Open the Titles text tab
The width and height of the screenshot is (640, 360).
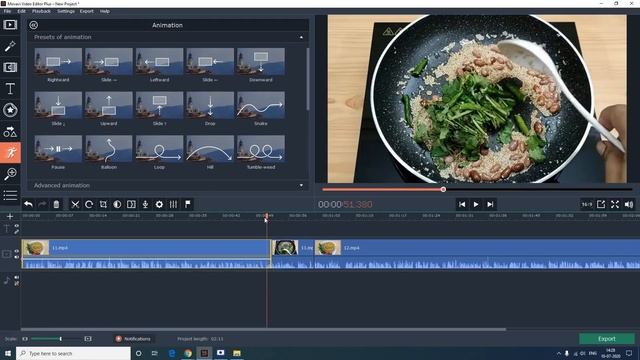10,89
